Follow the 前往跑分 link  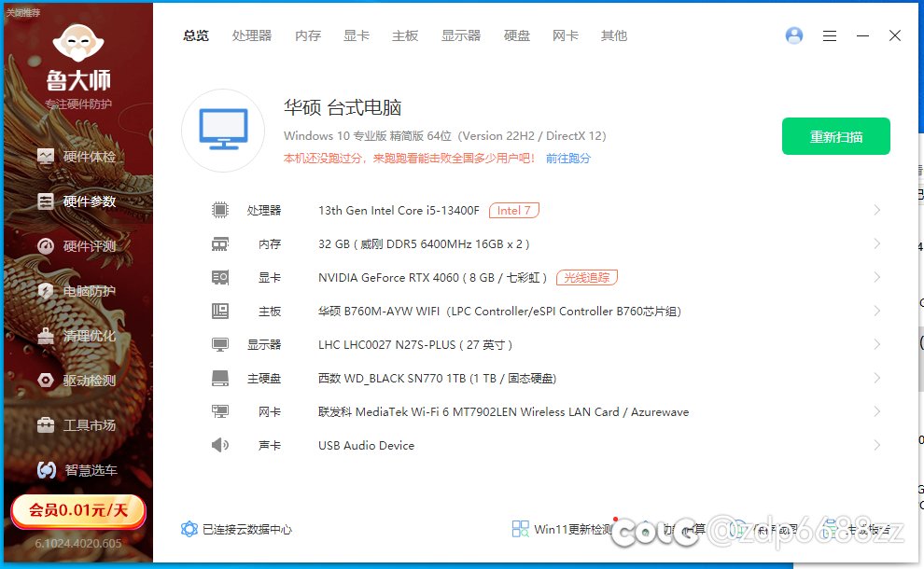pyautogui.click(x=568, y=159)
